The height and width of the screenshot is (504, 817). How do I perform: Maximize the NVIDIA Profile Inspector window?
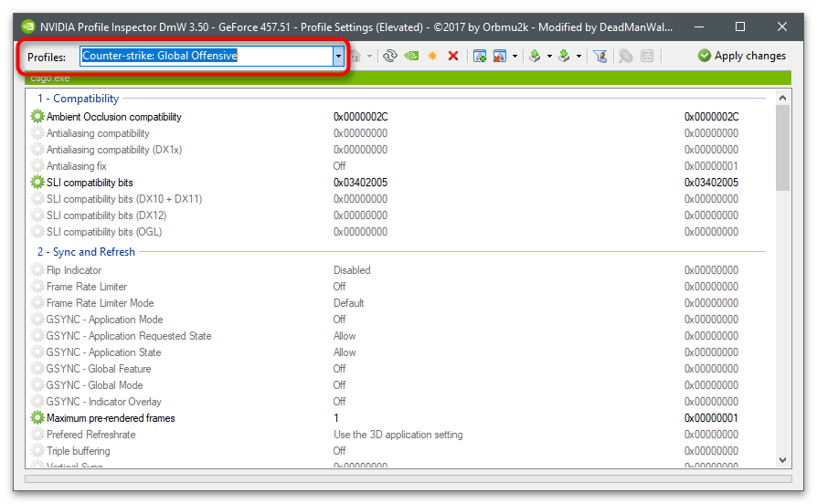(x=740, y=26)
